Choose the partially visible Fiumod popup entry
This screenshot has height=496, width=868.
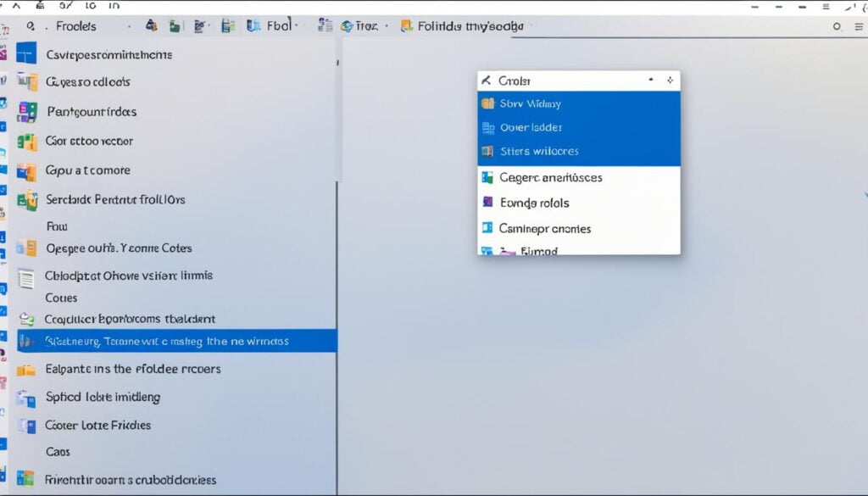(578, 250)
